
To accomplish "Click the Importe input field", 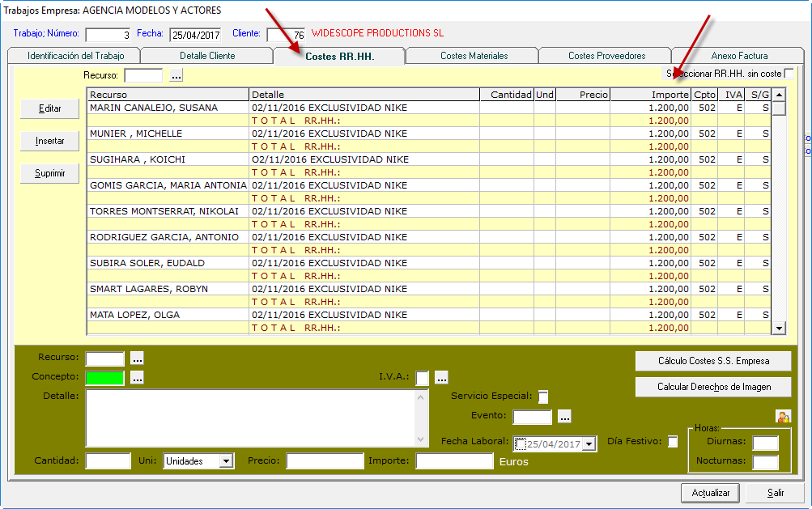I will point(454,460).
